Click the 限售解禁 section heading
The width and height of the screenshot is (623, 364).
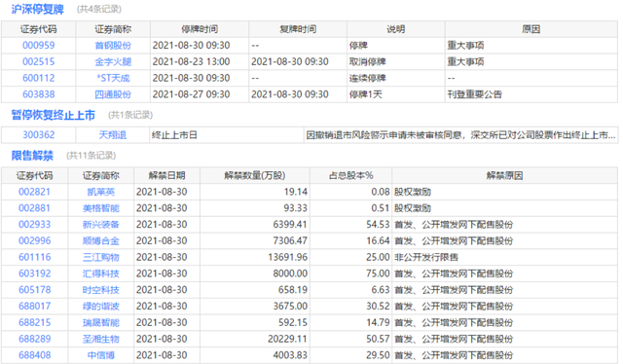point(32,156)
